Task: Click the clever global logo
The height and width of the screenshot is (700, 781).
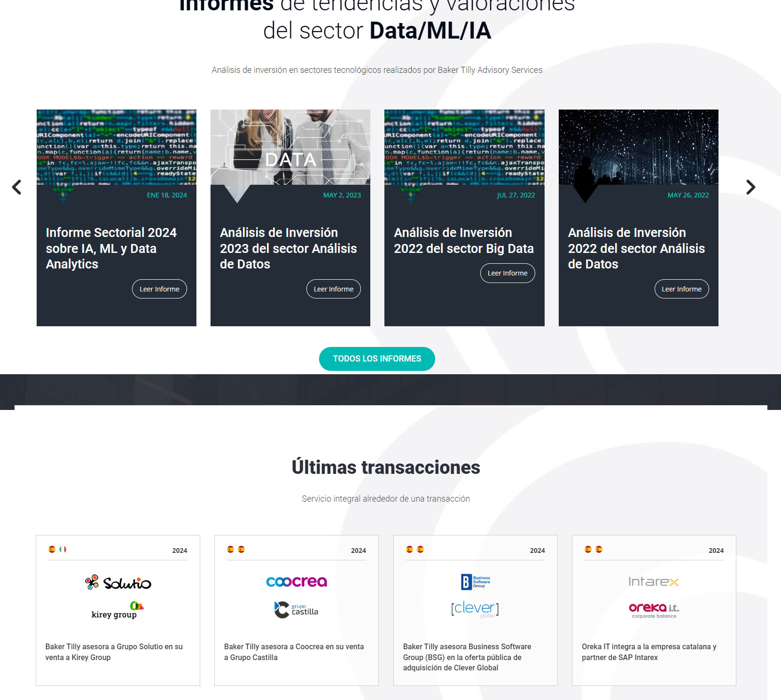Action: [x=475, y=609]
